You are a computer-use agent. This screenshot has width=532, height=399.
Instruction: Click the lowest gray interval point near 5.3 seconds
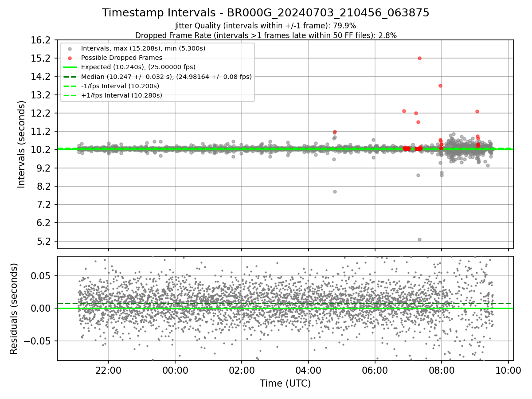[419, 239]
